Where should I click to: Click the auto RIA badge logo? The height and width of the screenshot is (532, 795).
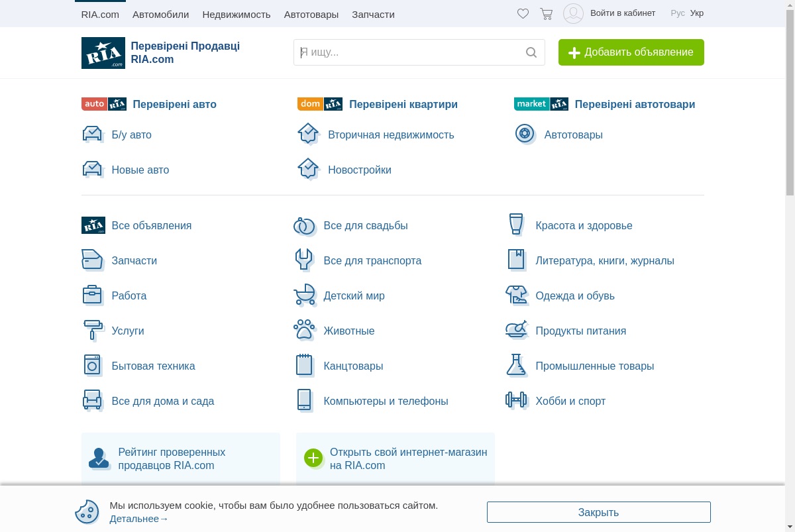tap(104, 104)
